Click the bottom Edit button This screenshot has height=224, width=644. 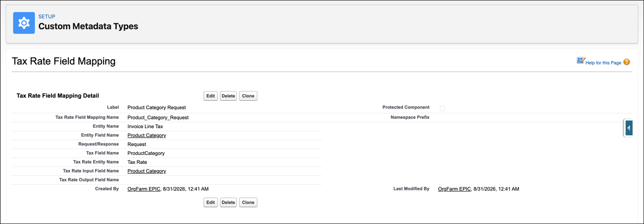coord(211,202)
